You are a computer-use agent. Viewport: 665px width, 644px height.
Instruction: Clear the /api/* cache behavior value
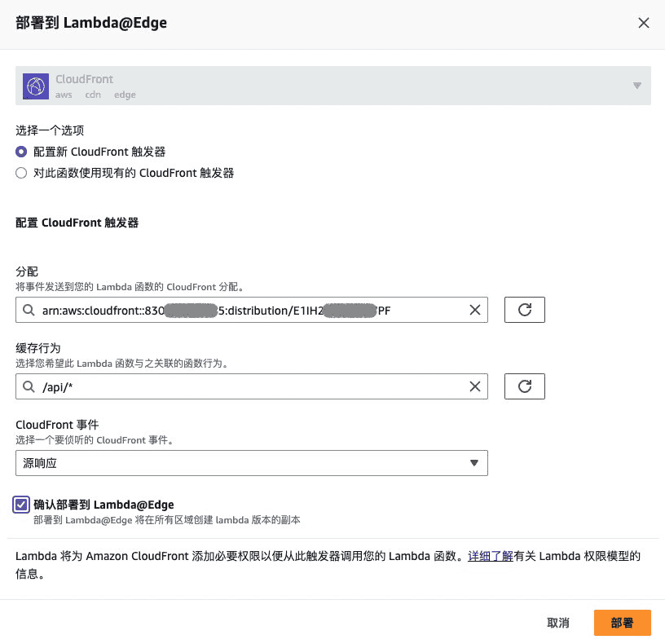tap(475, 386)
